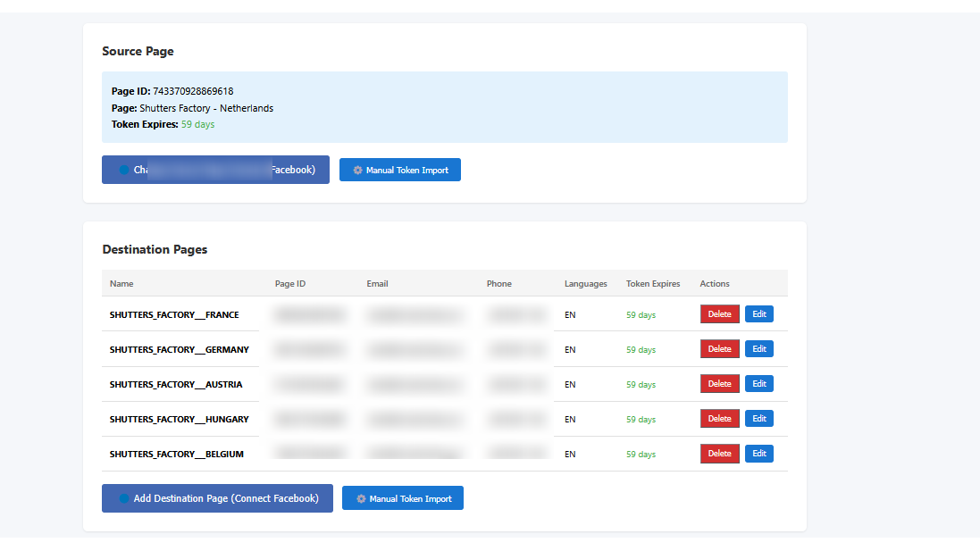
Task: Click Add Destination Page (Connect Facebook)
Action: tap(217, 498)
